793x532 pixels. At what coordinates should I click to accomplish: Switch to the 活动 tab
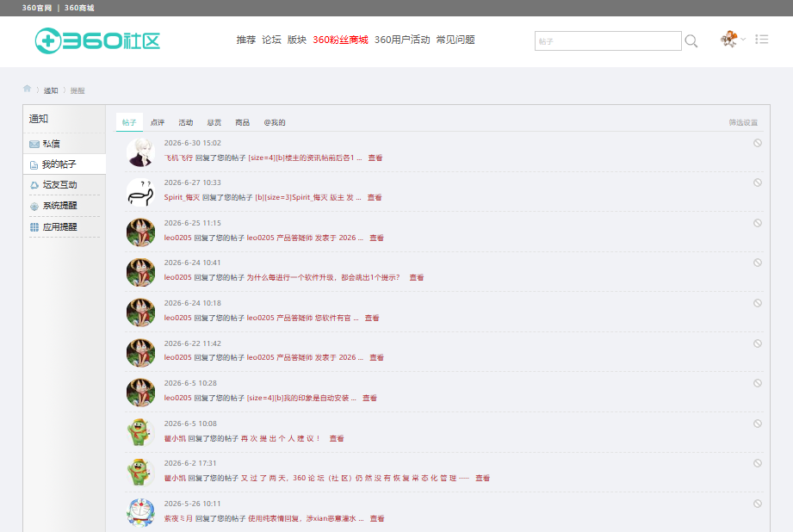[x=186, y=122]
